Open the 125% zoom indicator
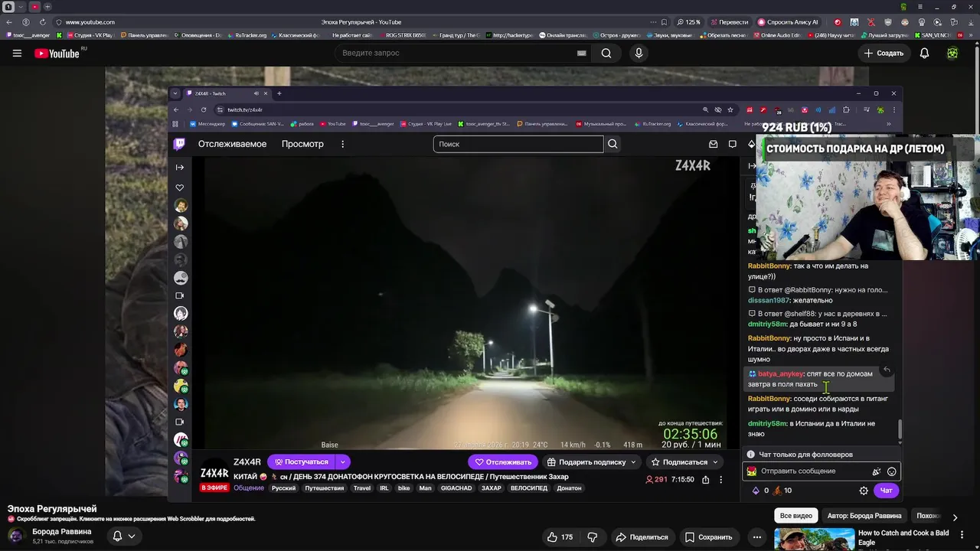Image resolution: width=980 pixels, height=551 pixels. click(688, 22)
